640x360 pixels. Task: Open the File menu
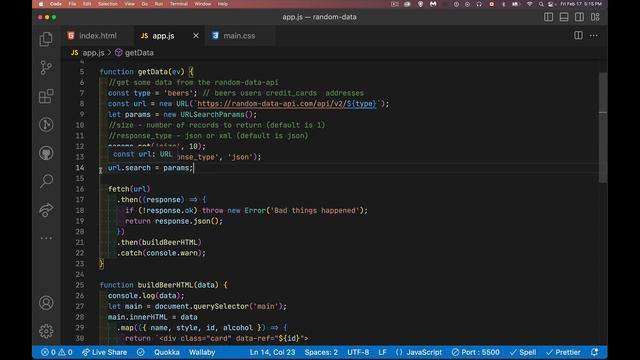pyautogui.click(x=72, y=4)
